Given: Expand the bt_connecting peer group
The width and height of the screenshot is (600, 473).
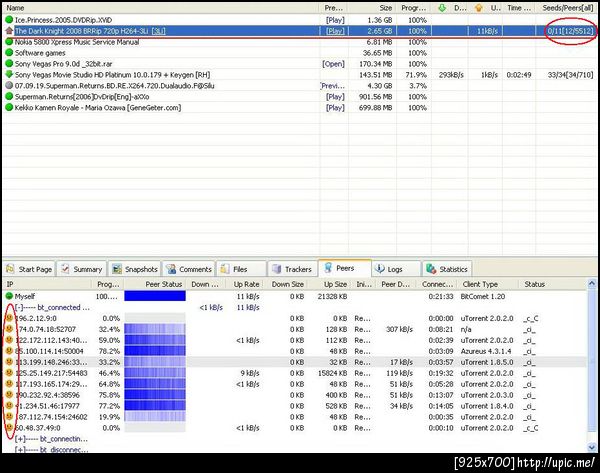Looking at the screenshot, I should (19, 439).
